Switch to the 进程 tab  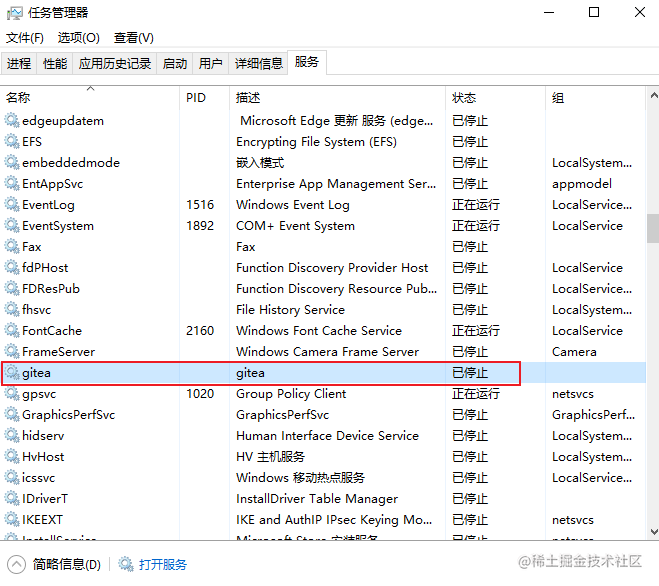coord(19,63)
